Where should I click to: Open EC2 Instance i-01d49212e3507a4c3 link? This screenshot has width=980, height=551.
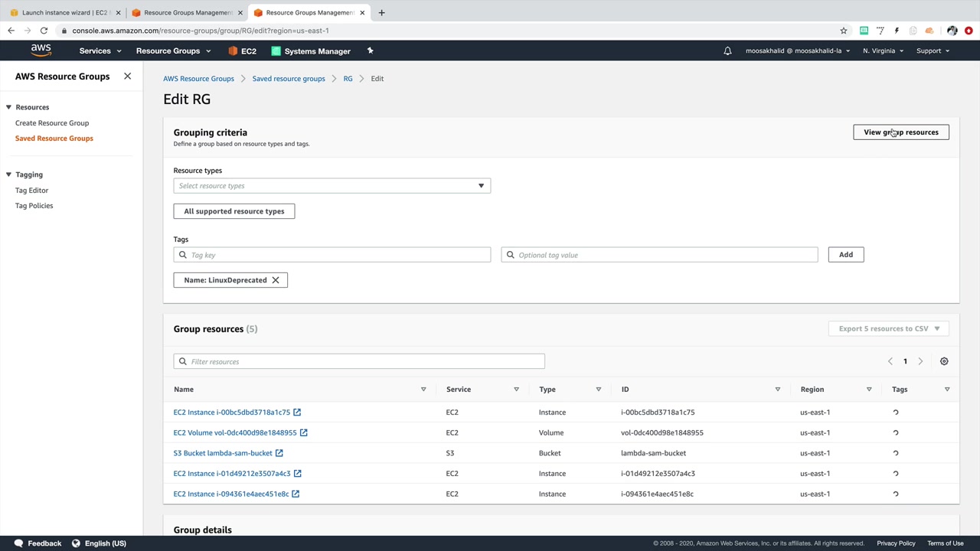(x=232, y=474)
